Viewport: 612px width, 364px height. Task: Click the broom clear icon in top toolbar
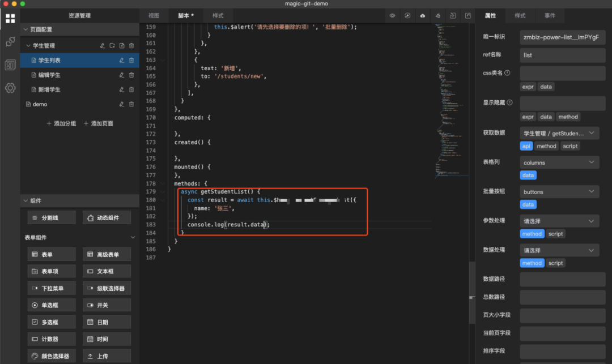pos(437,16)
